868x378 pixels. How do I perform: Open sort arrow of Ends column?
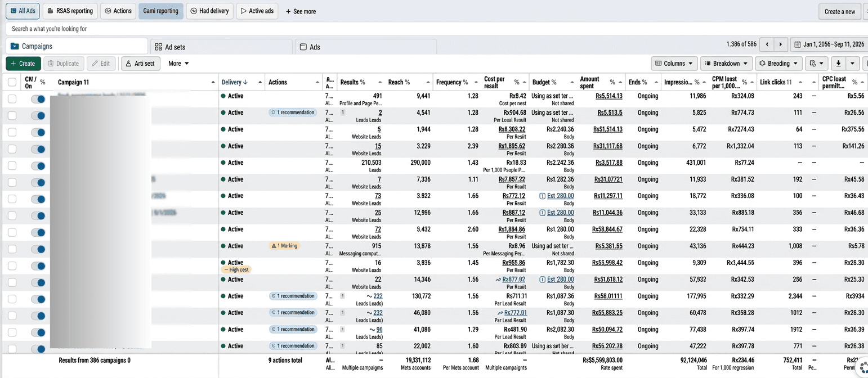(656, 82)
